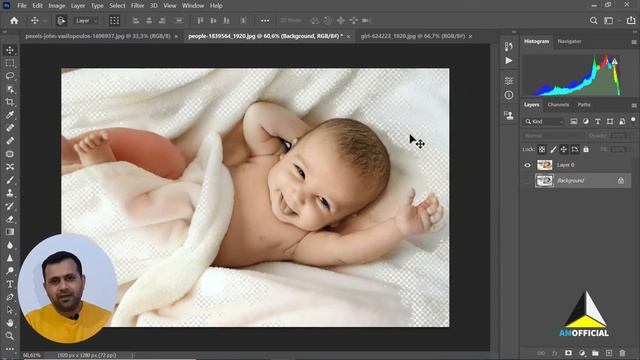This screenshot has width=640, height=360.
Task: Select the Brush tool
Action: pyautogui.click(x=10, y=180)
